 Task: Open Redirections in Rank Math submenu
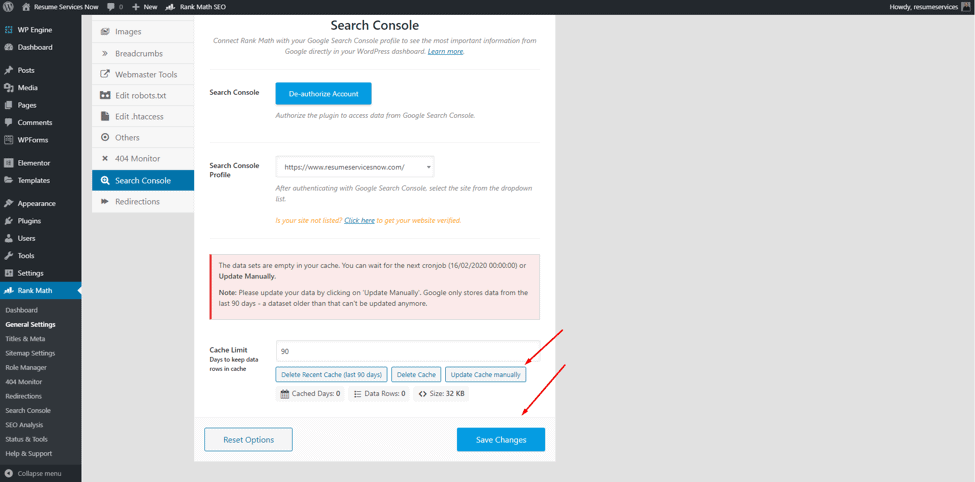[24, 396]
